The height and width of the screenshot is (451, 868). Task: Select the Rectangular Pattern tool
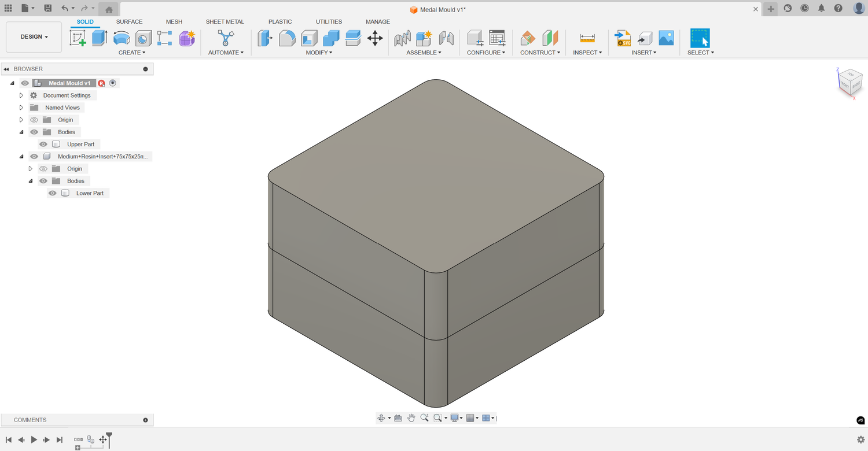[x=165, y=38]
